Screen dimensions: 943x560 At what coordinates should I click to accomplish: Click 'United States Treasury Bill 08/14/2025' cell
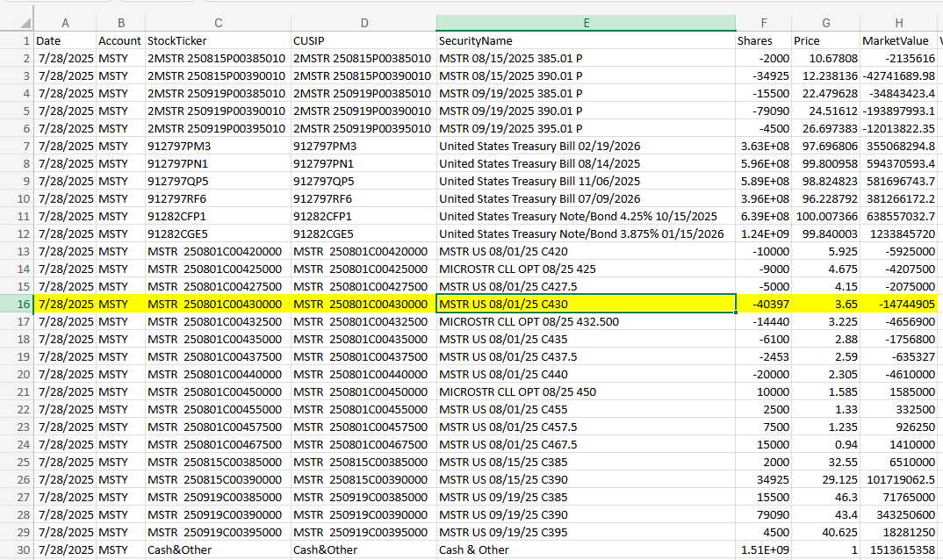(x=587, y=163)
